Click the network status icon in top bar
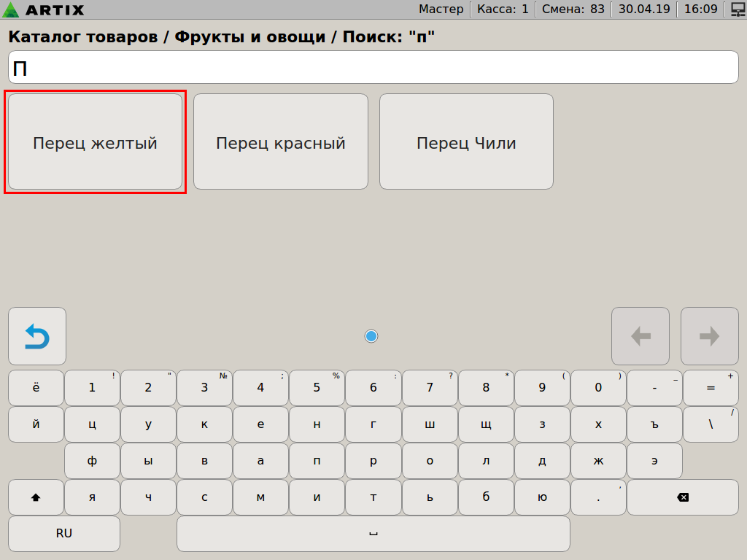Image resolution: width=747 pixels, height=560 pixels. point(737,9)
